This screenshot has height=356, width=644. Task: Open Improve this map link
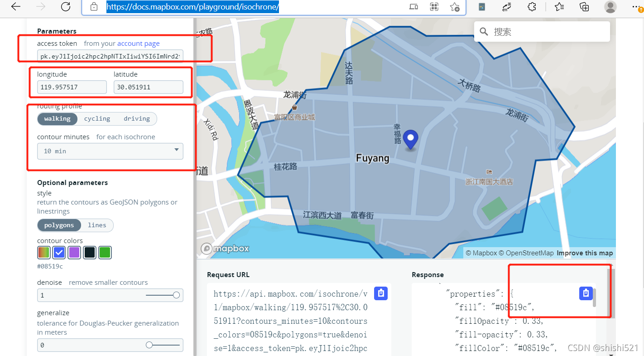(x=585, y=253)
